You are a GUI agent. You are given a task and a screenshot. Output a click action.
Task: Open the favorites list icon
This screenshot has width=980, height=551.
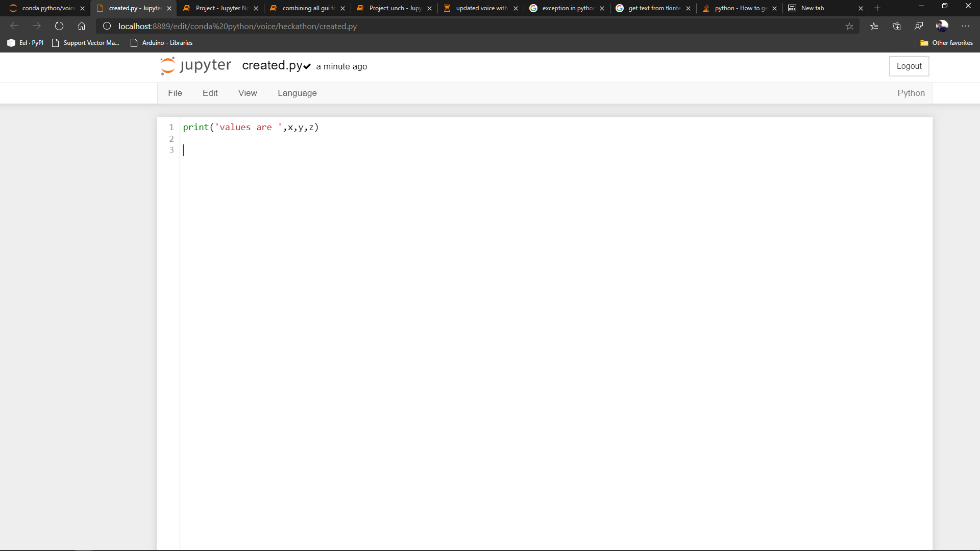tap(874, 26)
